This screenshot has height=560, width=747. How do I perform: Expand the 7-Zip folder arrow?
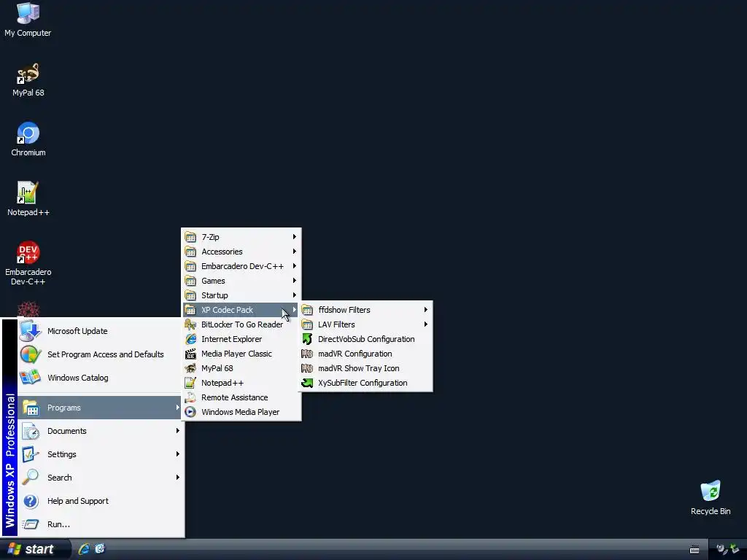click(x=295, y=237)
